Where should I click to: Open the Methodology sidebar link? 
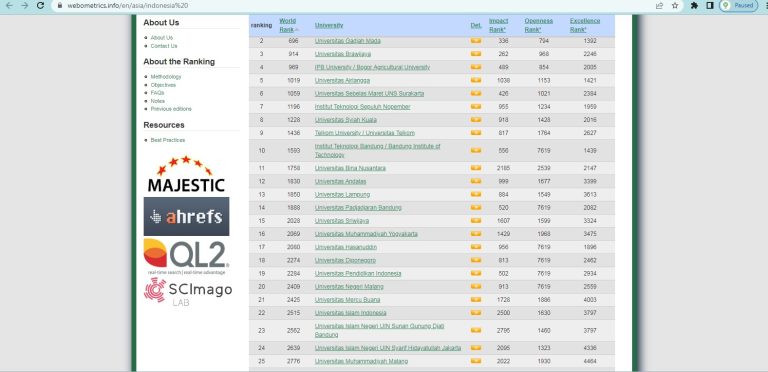tap(166, 77)
